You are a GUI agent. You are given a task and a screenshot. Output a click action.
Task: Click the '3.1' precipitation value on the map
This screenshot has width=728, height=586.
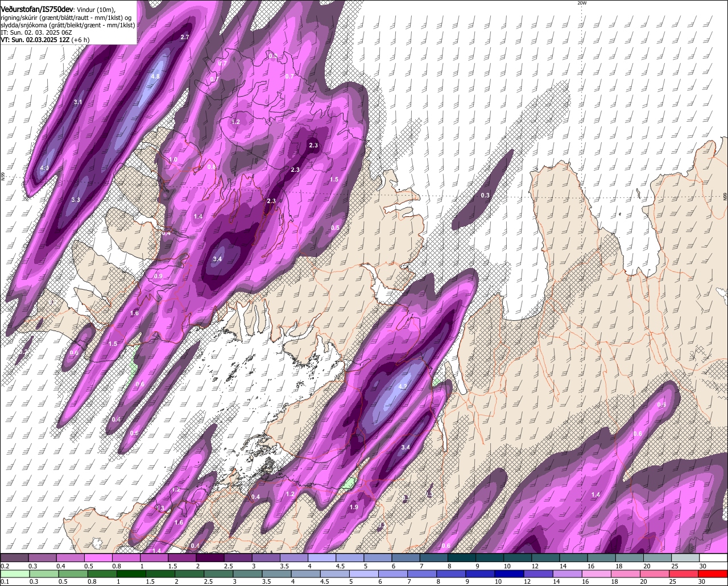[x=78, y=102]
